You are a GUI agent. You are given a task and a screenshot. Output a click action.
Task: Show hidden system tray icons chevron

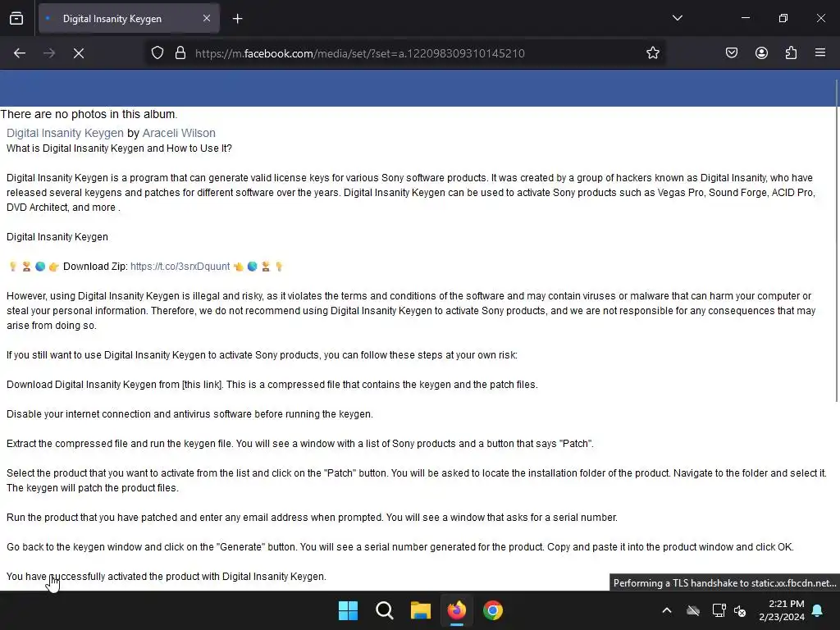click(x=667, y=610)
